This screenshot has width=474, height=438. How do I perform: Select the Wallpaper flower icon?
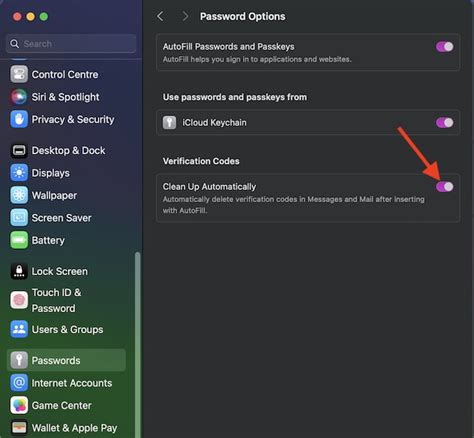tap(19, 195)
